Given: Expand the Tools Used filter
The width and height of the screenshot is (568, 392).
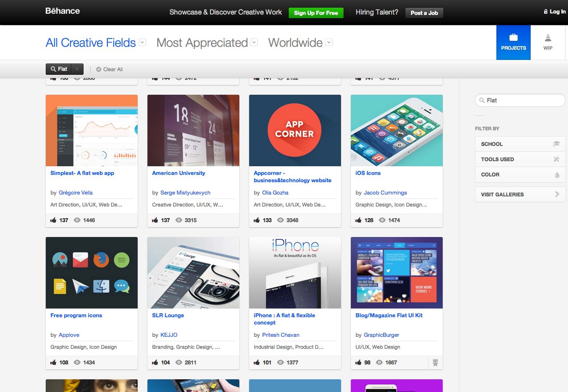Looking at the screenshot, I should (x=520, y=159).
